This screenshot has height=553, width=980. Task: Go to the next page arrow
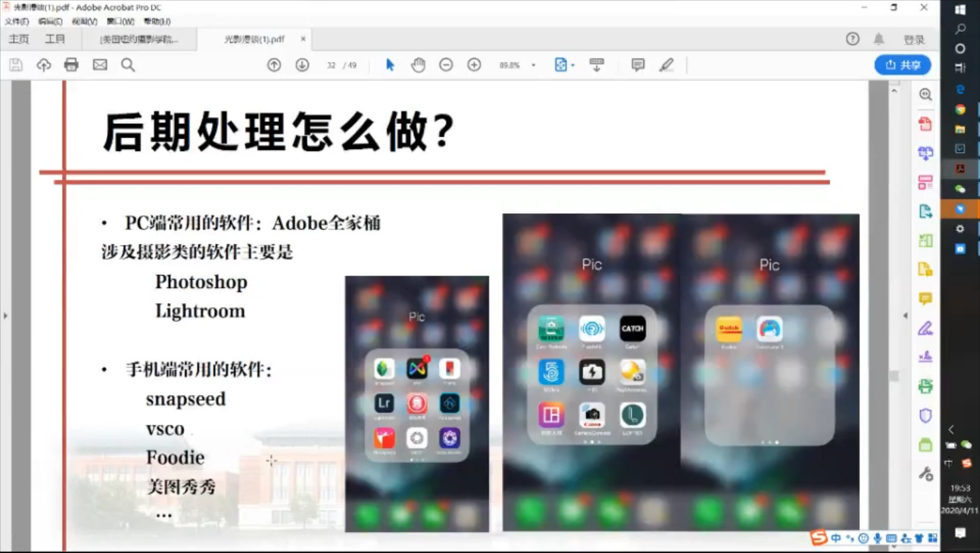pos(302,65)
